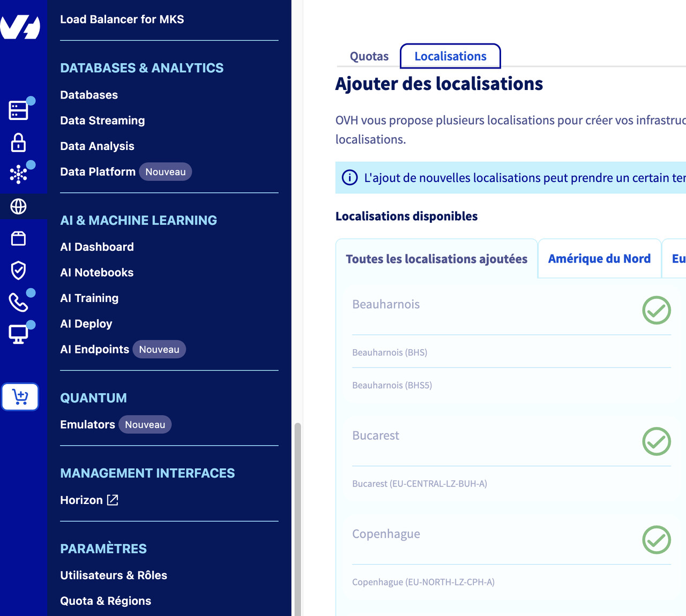Open the globe icon in the sidebar
Viewport: 686px width, 616px height.
(19, 206)
